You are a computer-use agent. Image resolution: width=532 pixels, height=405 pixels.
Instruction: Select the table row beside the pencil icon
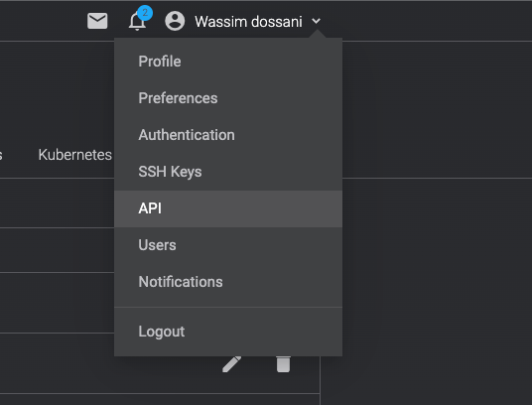(x=160, y=363)
